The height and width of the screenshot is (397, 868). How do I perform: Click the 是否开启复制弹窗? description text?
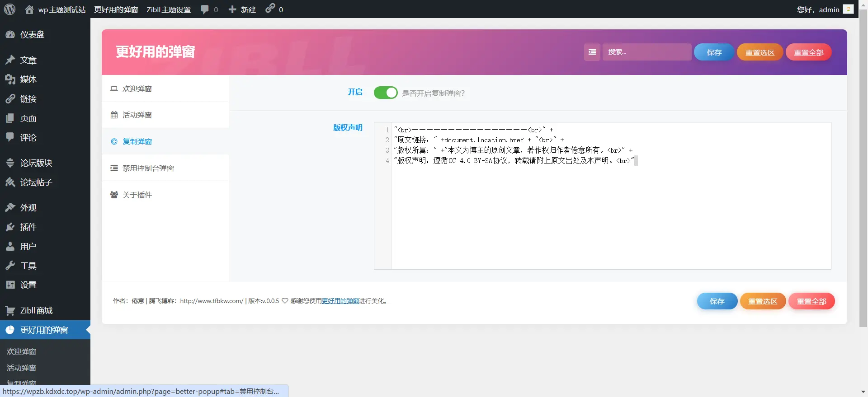pyautogui.click(x=434, y=93)
